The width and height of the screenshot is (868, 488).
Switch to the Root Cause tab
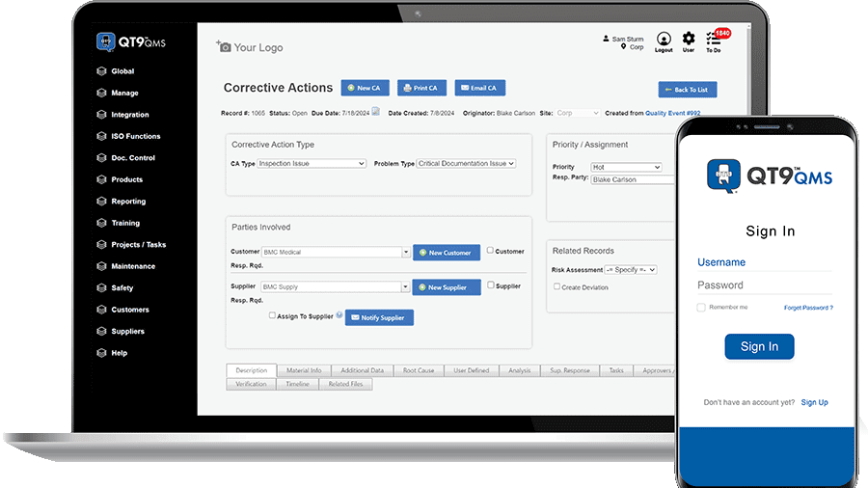(x=419, y=370)
